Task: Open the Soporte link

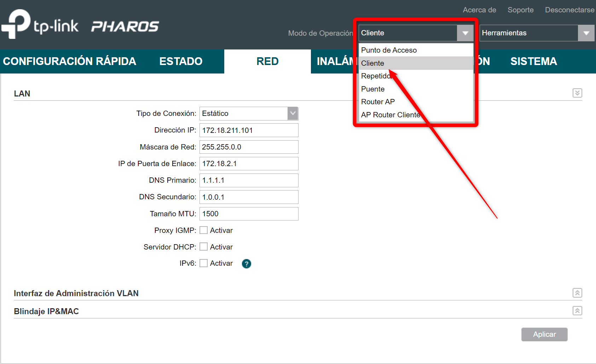Action: pyautogui.click(x=520, y=10)
